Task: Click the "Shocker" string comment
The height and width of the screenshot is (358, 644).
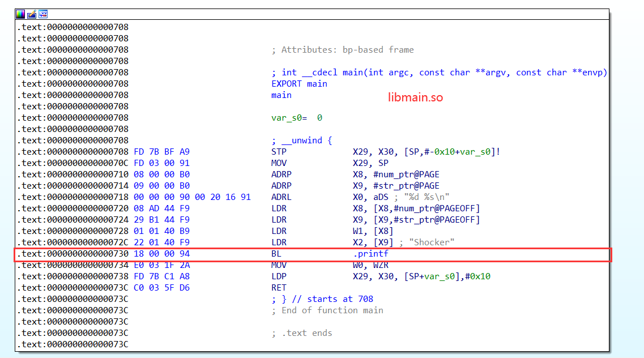Action: point(430,242)
